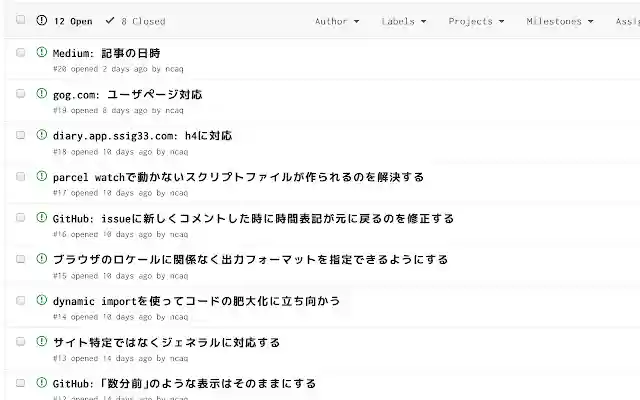Open the Author filter dropdown
Image resolution: width=640 pixels, height=400 pixels.
337,21
